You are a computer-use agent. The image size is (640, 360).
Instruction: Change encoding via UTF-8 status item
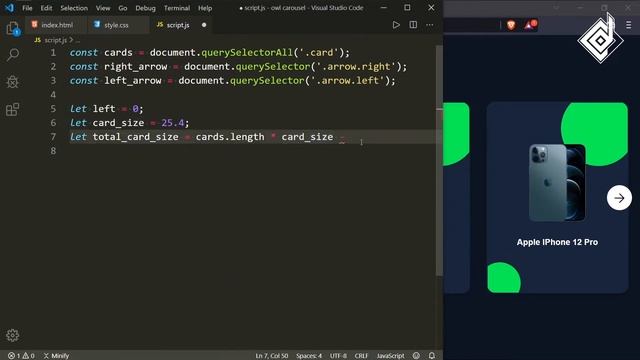[x=338, y=356]
